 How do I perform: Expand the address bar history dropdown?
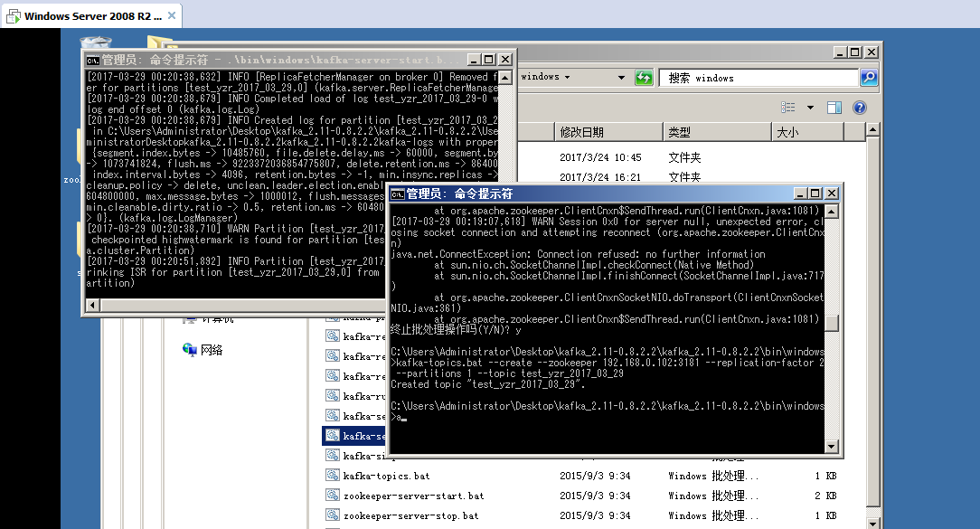[x=620, y=78]
